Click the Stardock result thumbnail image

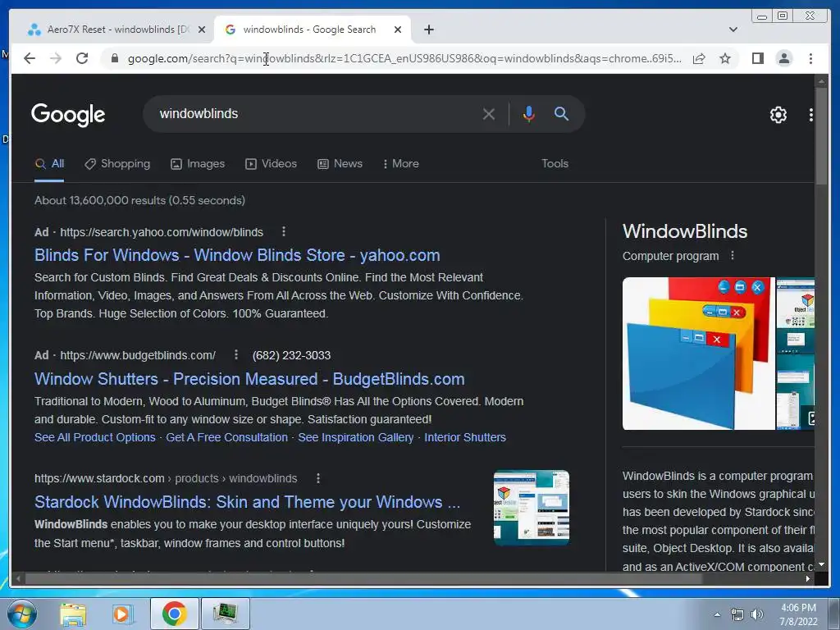[532, 508]
